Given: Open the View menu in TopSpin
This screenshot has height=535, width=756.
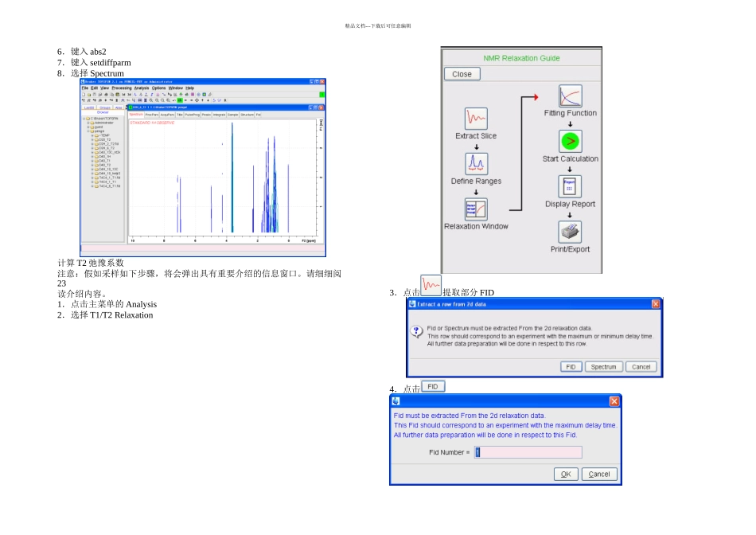Looking at the screenshot, I should [104, 88].
